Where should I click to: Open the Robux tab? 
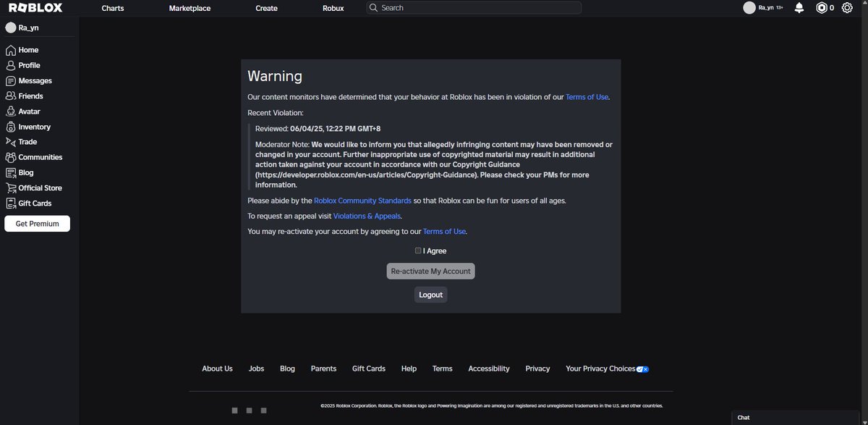click(x=333, y=8)
